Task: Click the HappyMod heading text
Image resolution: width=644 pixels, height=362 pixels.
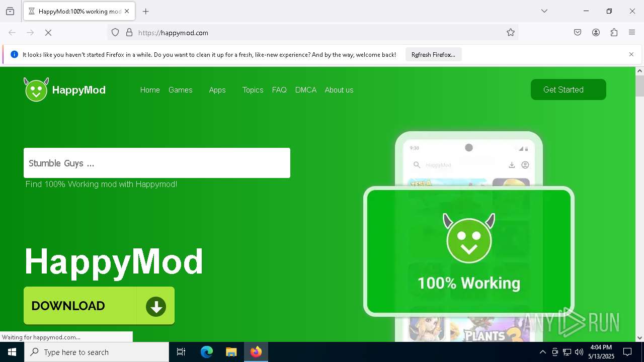Action: 114,261
